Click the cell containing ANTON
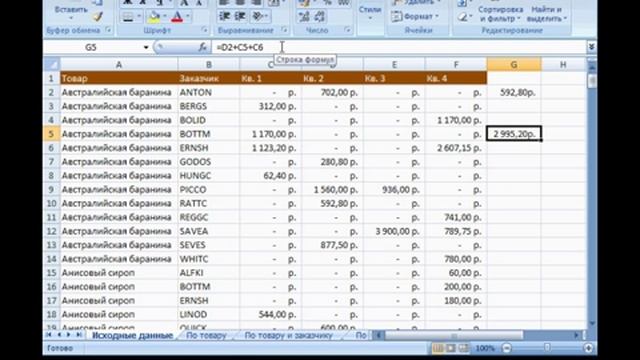Image resolution: width=640 pixels, height=360 pixels. coord(209,92)
